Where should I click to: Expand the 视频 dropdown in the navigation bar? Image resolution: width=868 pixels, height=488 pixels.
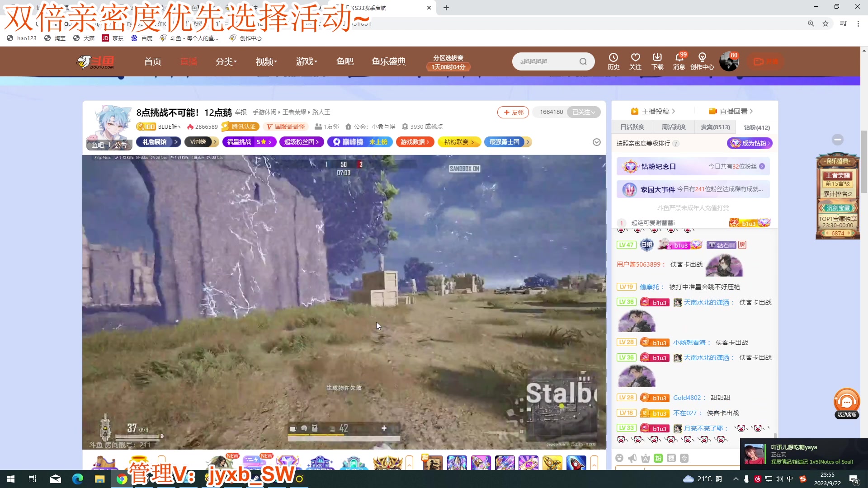(x=266, y=61)
